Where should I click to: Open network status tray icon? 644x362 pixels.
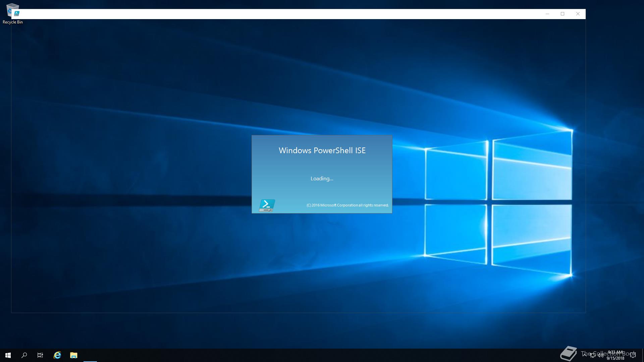point(593,355)
